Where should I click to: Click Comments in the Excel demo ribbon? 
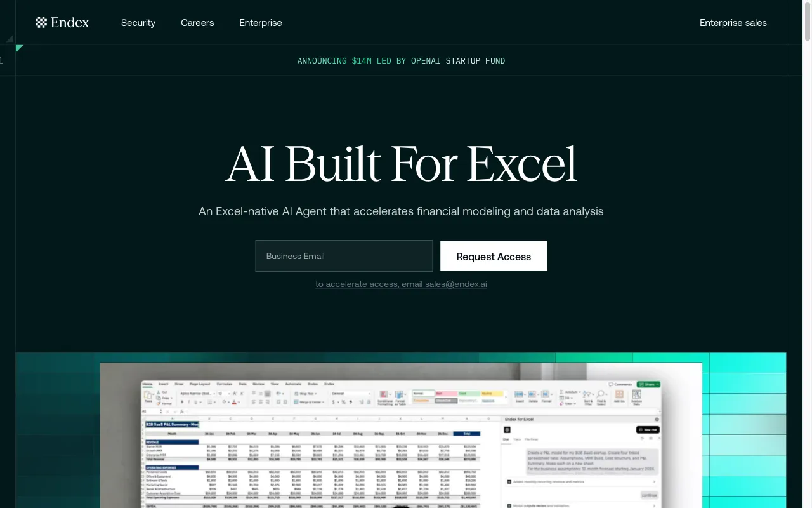(x=620, y=384)
